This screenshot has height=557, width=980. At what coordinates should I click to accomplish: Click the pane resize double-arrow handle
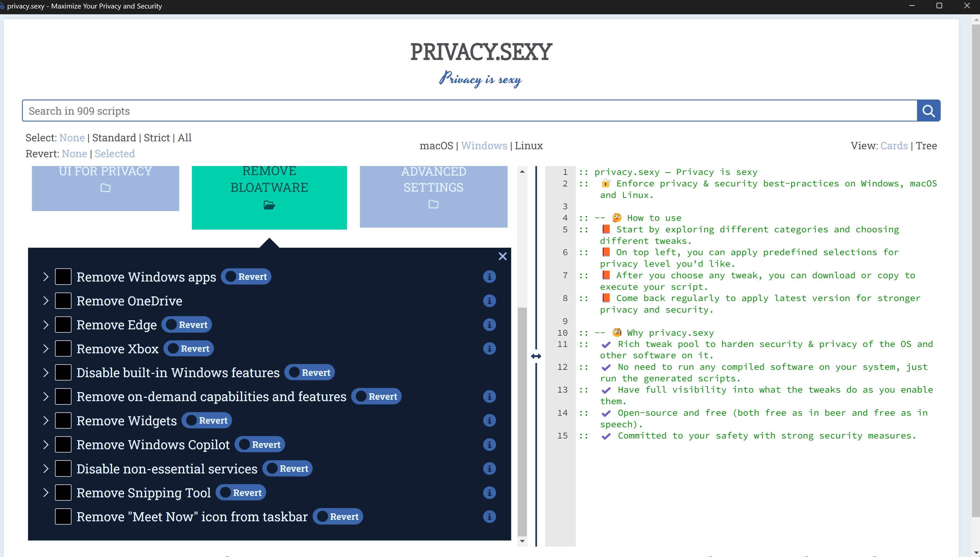click(x=536, y=356)
